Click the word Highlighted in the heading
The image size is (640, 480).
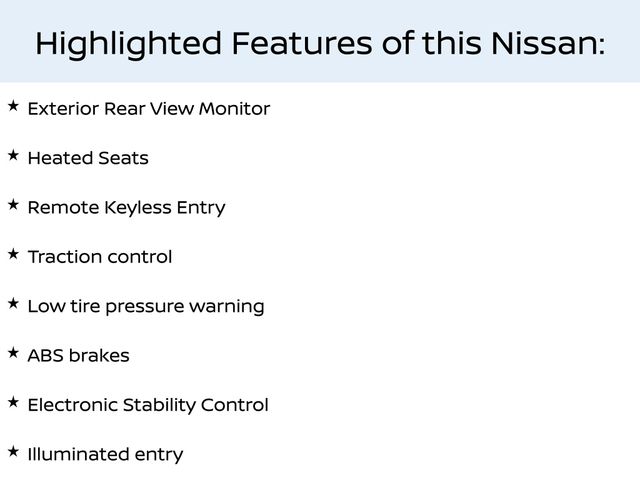(128, 44)
